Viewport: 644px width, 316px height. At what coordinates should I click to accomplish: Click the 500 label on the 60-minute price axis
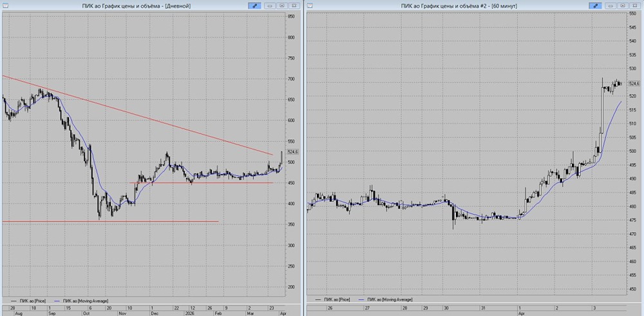point(632,152)
